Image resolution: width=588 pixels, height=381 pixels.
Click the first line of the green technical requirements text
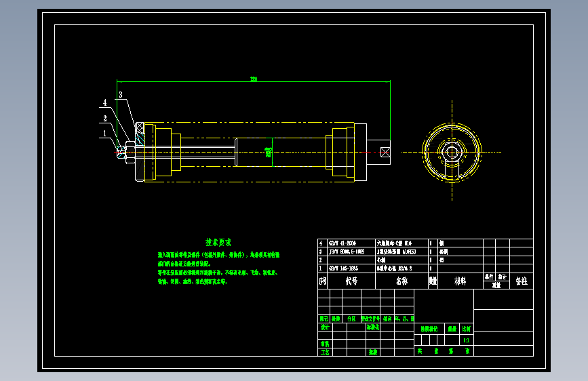point(218,255)
